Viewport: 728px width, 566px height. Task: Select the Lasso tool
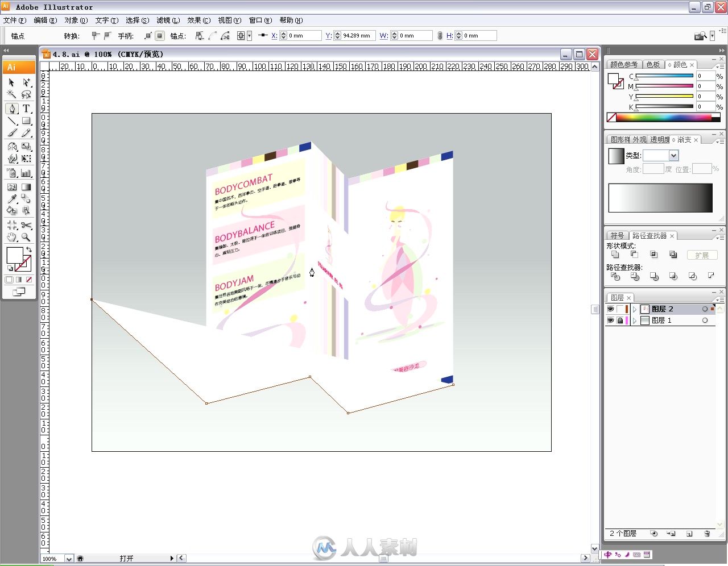point(26,95)
